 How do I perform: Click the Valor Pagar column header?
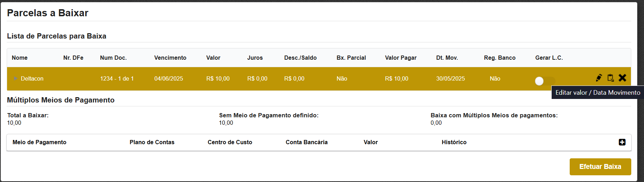(x=401, y=58)
